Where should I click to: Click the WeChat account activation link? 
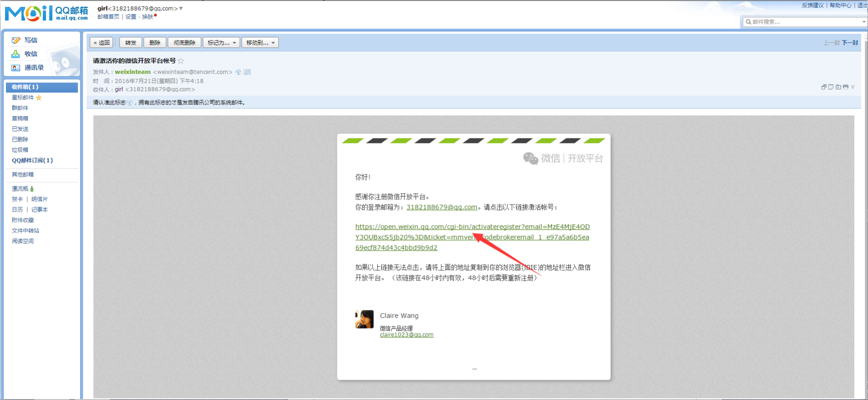tap(472, 237)
